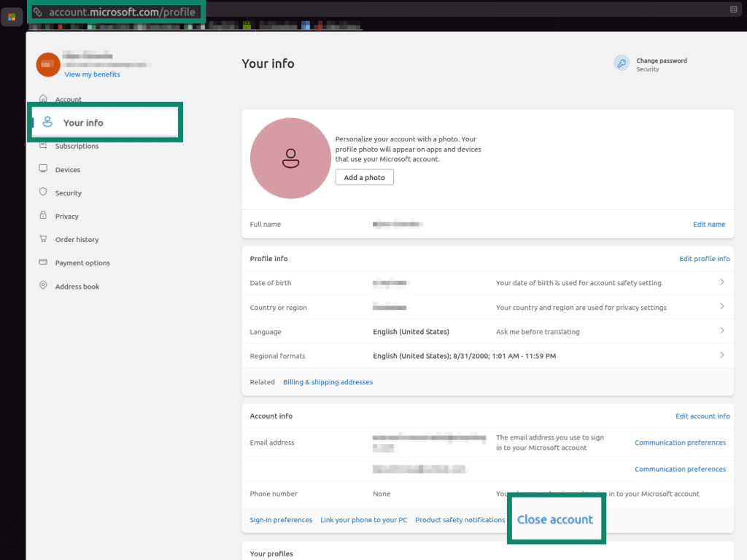Click the Order history cart icon

tap(43, 238)
